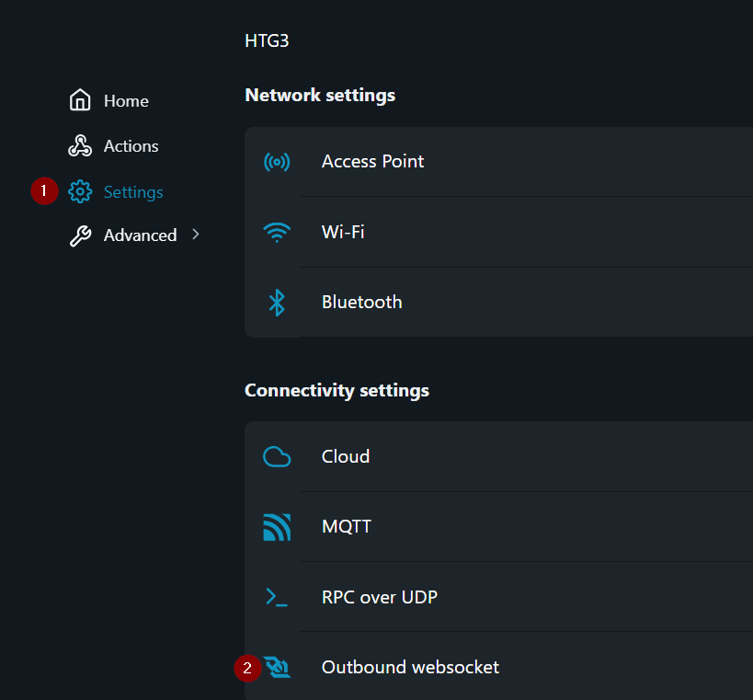Open the Access Point settings text label

[372, 162]
